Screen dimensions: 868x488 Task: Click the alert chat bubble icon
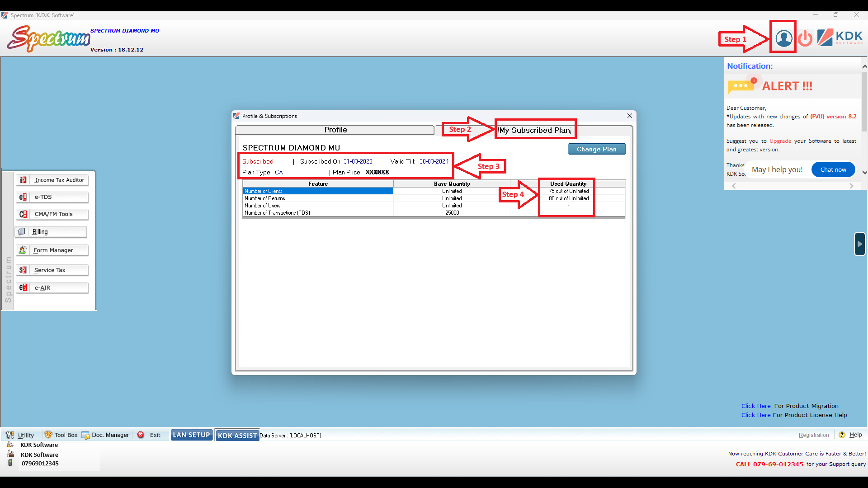point(742,85)
